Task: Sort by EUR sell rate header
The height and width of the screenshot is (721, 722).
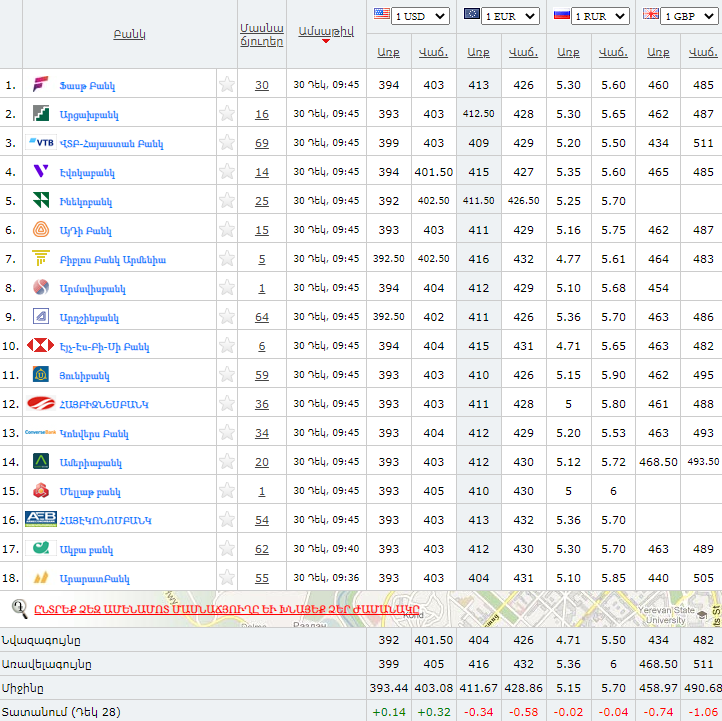Action: click(x=523, y=52)
